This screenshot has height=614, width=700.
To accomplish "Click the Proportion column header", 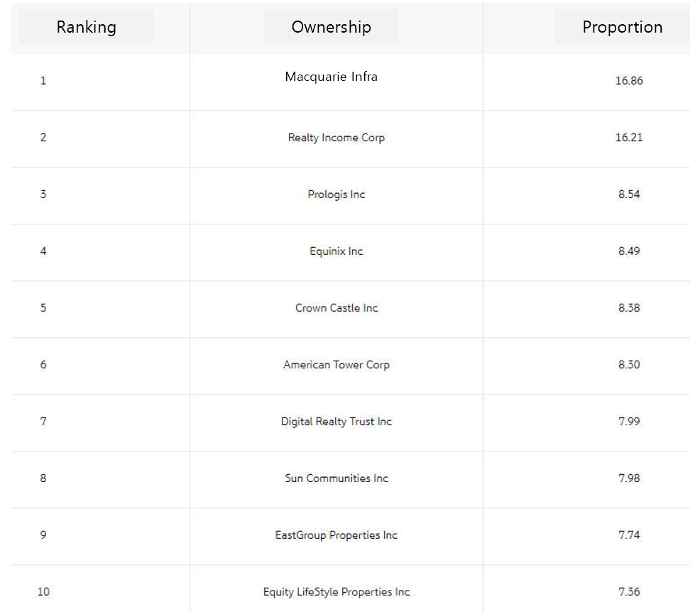I will (623, 27).
